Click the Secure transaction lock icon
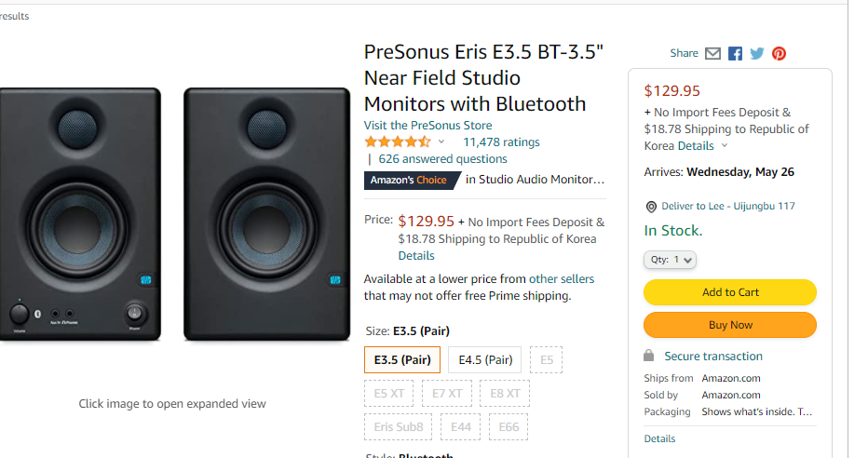868x458 pixels. click(649, 357)
